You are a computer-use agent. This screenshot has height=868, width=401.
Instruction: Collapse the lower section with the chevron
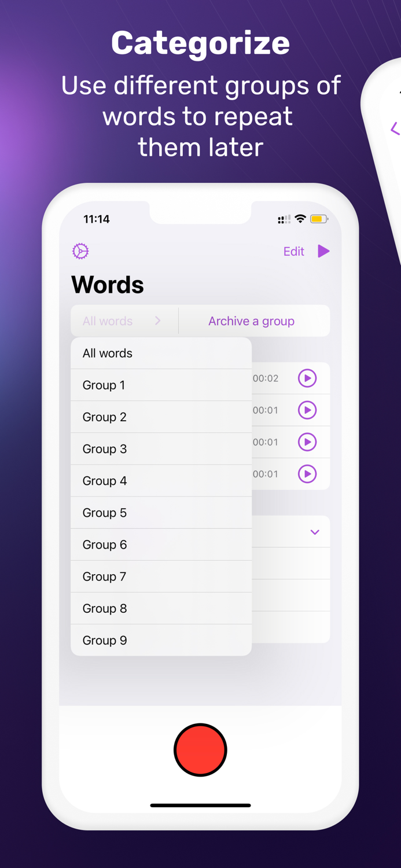315,532
